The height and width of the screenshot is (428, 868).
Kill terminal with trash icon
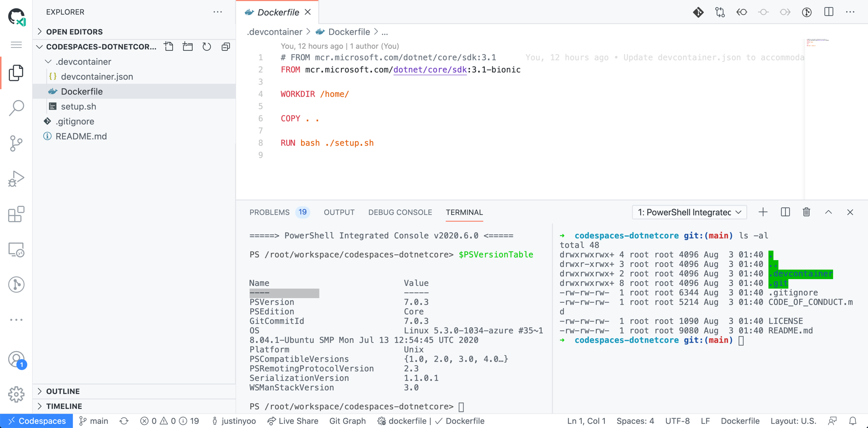tap(807, 212)
